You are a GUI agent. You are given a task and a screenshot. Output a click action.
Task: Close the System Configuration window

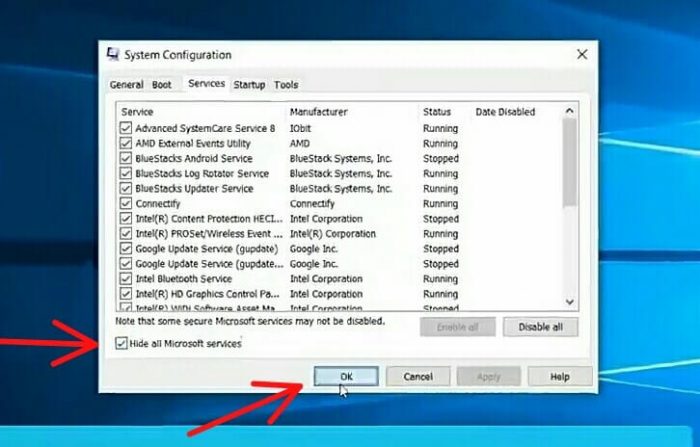click(582, 54)
